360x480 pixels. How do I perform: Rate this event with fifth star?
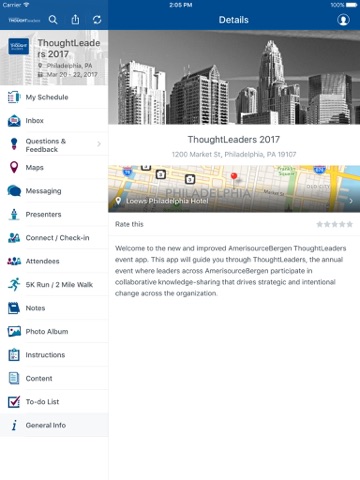click(x=350, y=224)
